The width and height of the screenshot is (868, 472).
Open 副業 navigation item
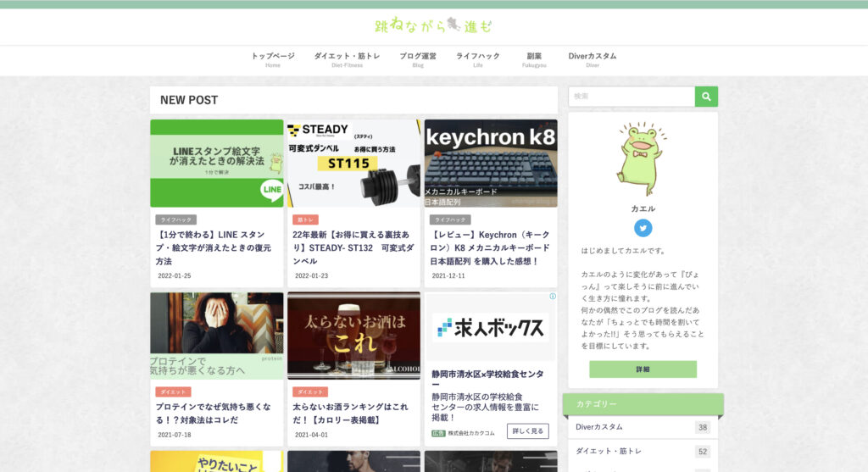pyautogui.click(x=534, y=59)
